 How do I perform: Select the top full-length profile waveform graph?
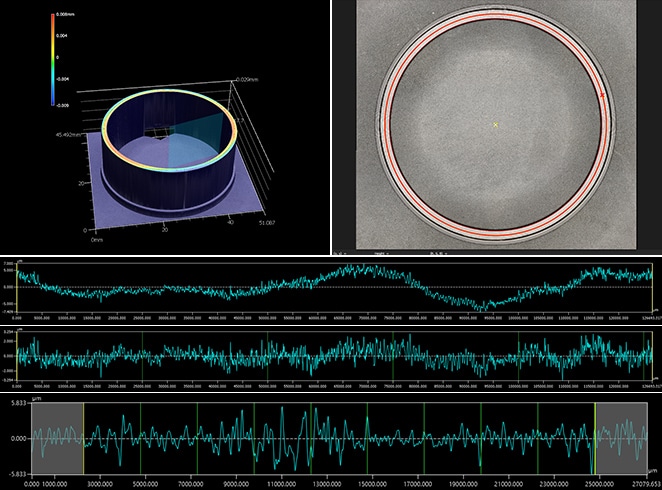[340, 285]
